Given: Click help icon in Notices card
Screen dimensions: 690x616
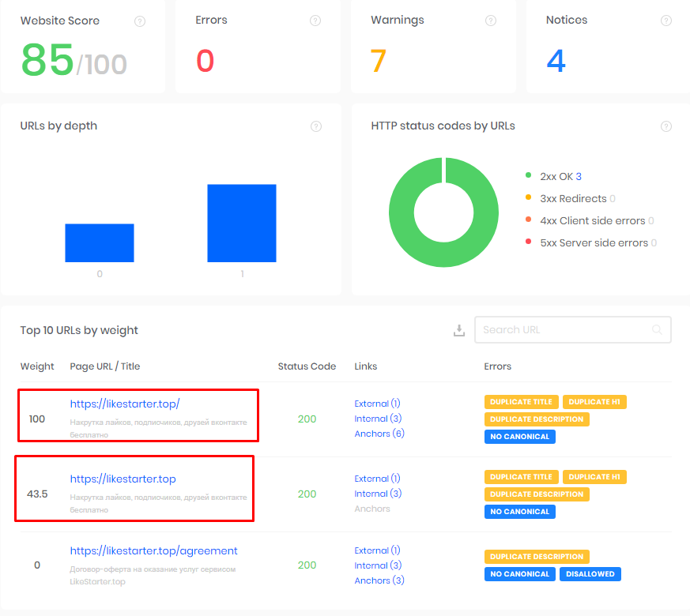Looking at the screenshot, I should pyautogui.click(x=665, y=21).
